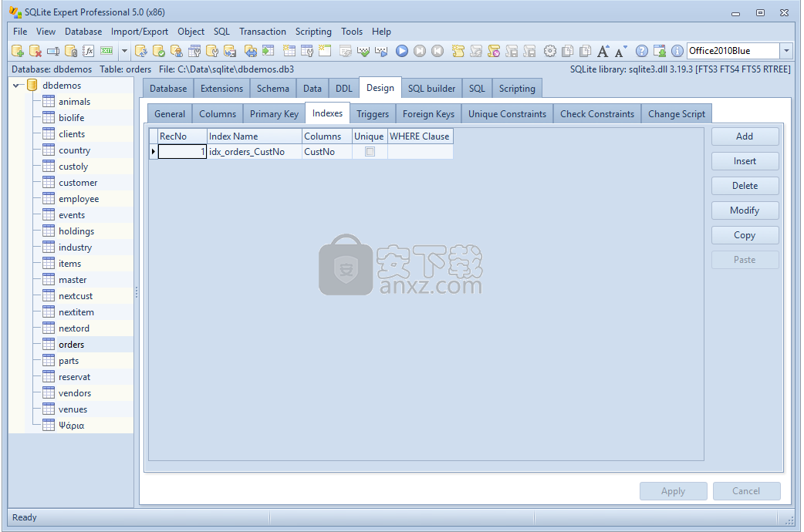Click the WHERE Clause column header
Image resolution: width=804 pixels, height=532 pixels.
420,136
